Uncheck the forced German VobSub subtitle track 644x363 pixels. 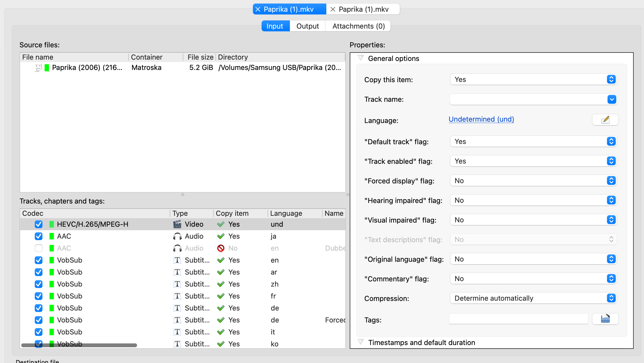[x=39, y=320]
